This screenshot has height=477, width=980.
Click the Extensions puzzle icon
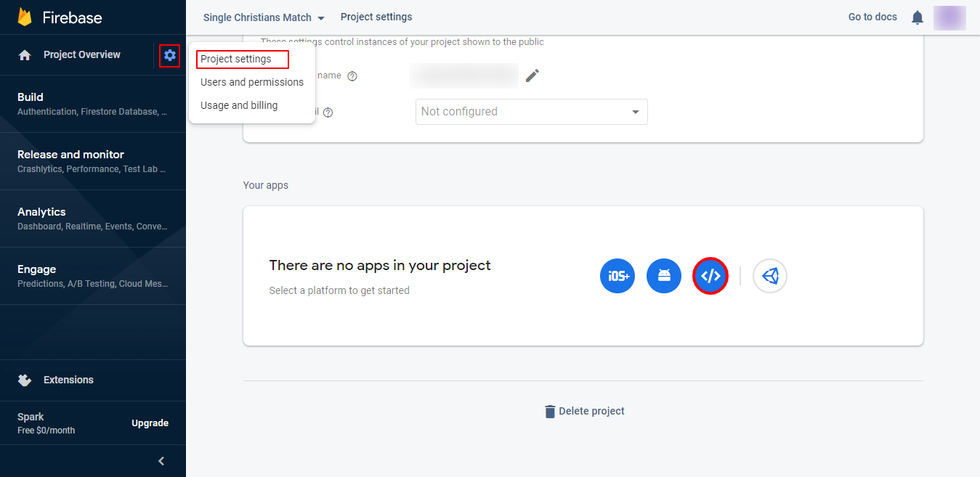(x=25, y=380)
